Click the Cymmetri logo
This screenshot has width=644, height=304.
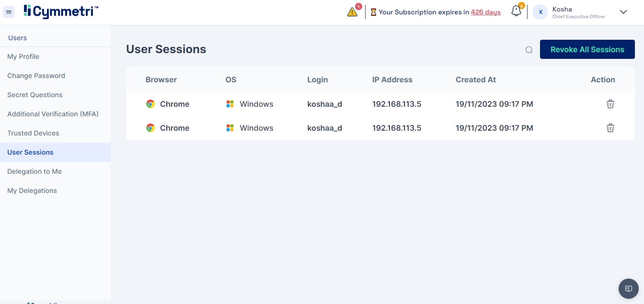[61, 11]
